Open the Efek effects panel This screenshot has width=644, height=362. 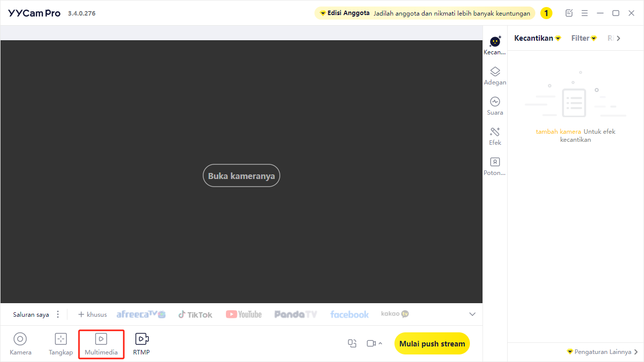(495, 136)
